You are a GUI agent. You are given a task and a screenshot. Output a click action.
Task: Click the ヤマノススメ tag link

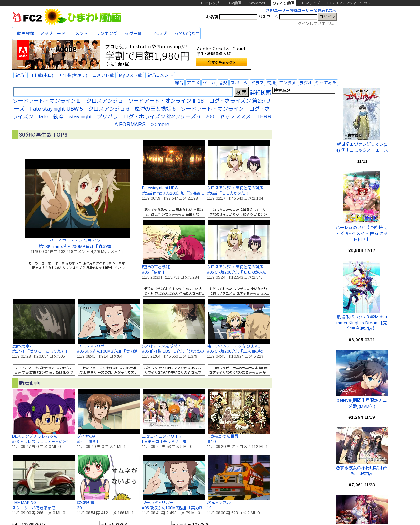coord(235,117)
